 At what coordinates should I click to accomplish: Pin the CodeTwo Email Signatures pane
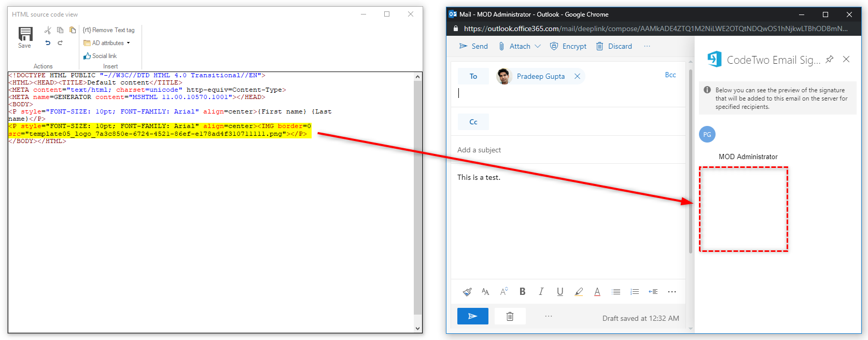(830, 59)
